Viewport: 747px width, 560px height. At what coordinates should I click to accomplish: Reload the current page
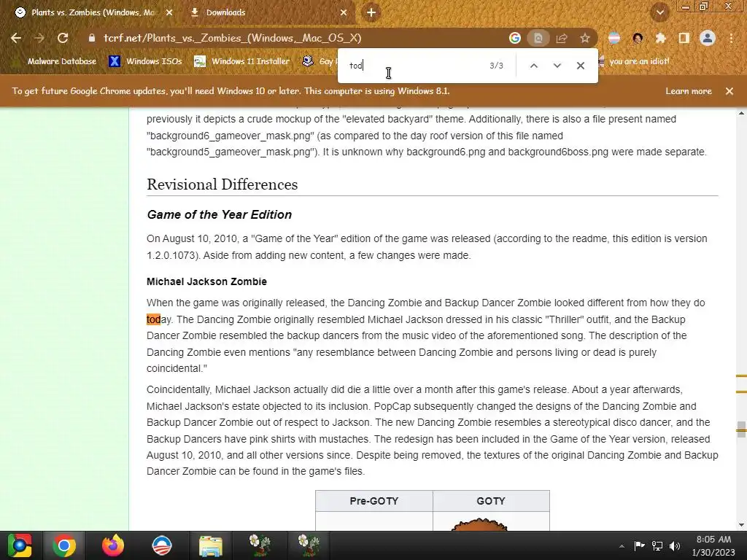click(x=63, y=38)
